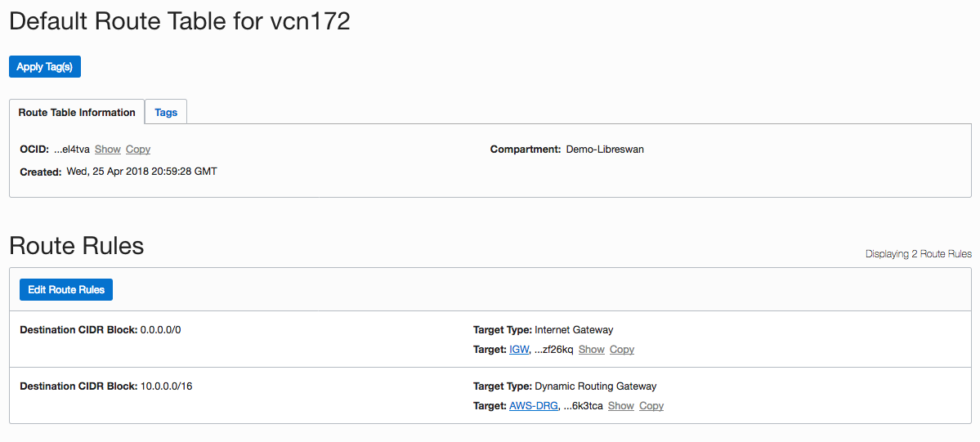The height and width of the screenshot is (442, 980).
Task: Click the Dynamic Routing Gateway target type
Action: tap(596, 386)
